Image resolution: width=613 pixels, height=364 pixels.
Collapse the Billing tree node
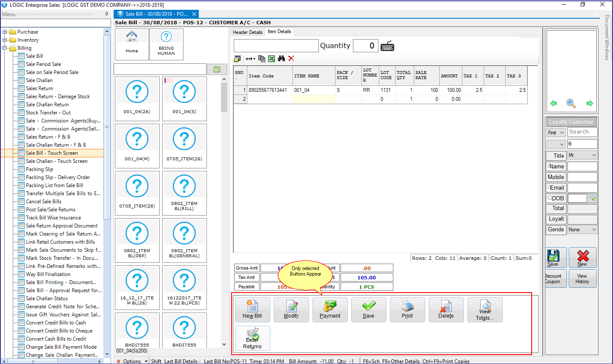click(x=5, y=48)
